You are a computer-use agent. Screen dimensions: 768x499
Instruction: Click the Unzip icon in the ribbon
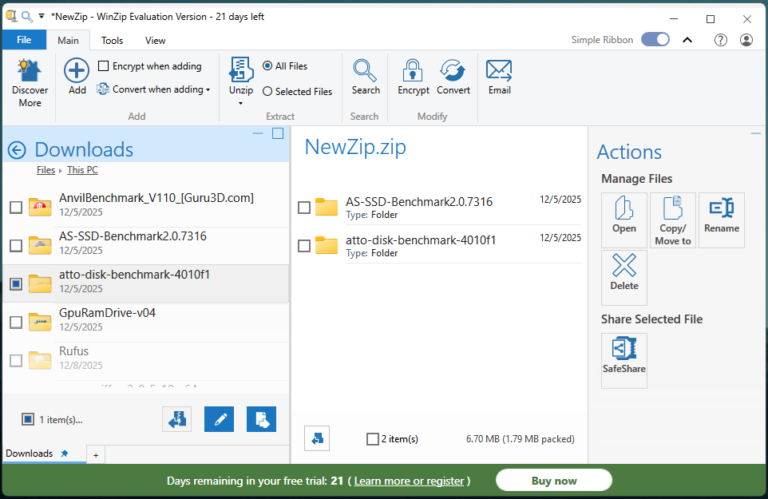pyautogui.click(x=241, y=69)
